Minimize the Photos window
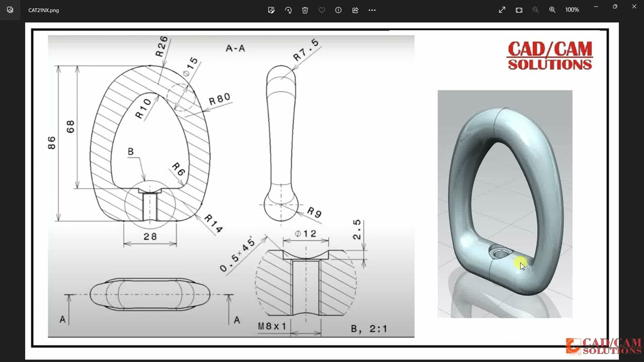644x362 pixels. click(x=596, y=7)
